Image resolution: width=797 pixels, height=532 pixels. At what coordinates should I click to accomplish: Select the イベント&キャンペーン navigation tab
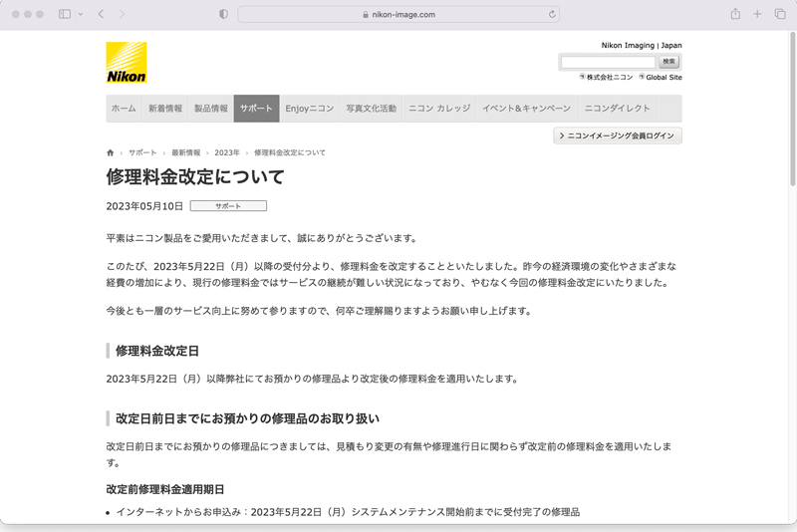(527, 109)
